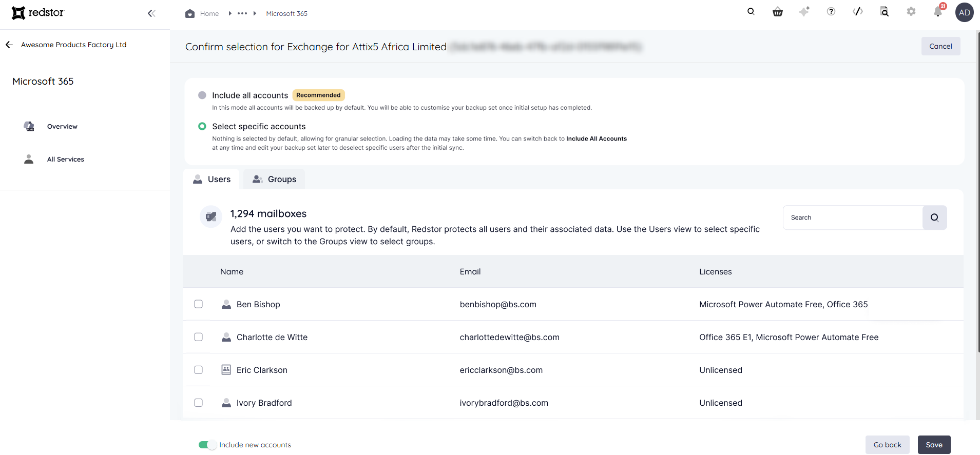Save the account selection

[934, 445]
